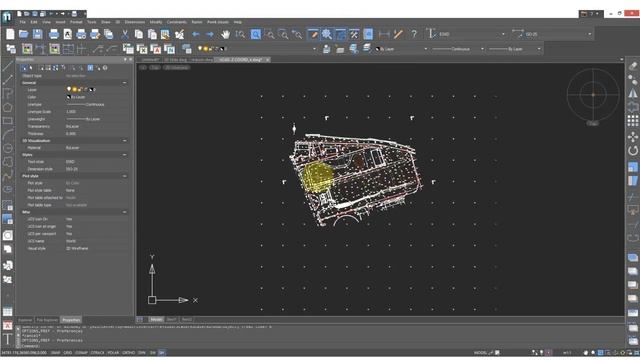Select the Line tool in left toolbar
Viewport: 640px width, 360px height.
pos(7,66)
